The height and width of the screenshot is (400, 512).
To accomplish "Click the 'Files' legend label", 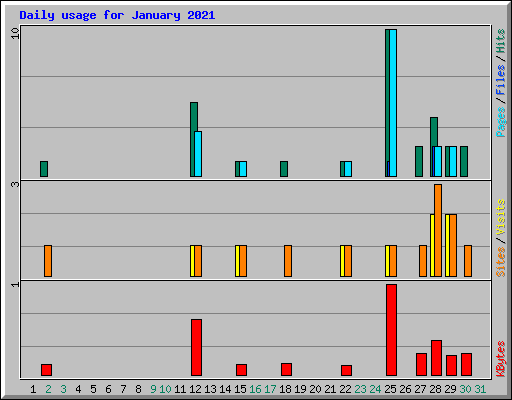I will (500, 80).
